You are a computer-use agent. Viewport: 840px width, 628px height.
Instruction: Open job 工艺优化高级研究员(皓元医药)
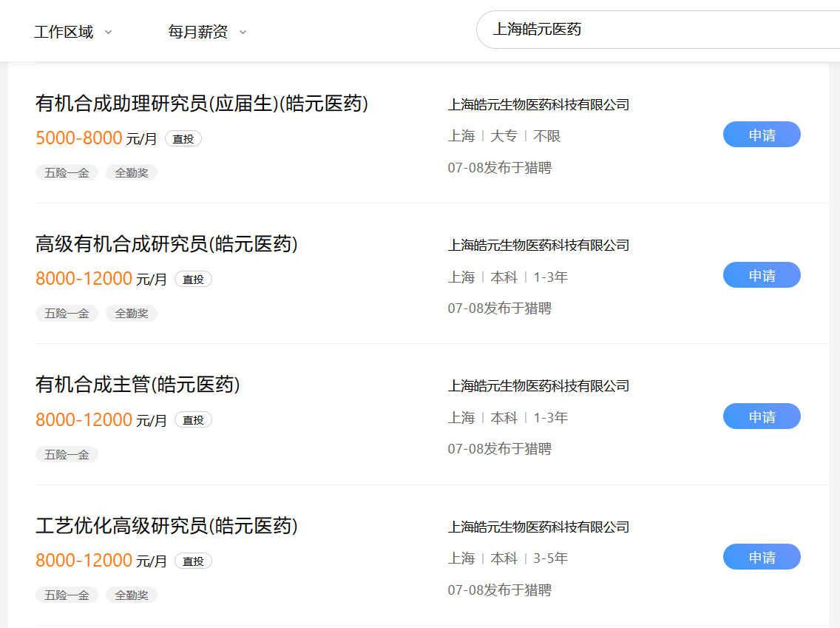pos(166,526)
